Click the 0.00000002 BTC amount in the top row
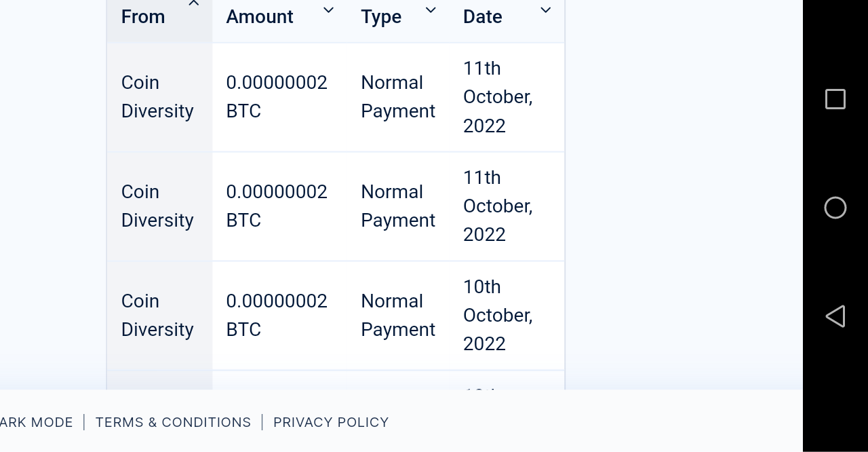 click(x=277, y=97)
